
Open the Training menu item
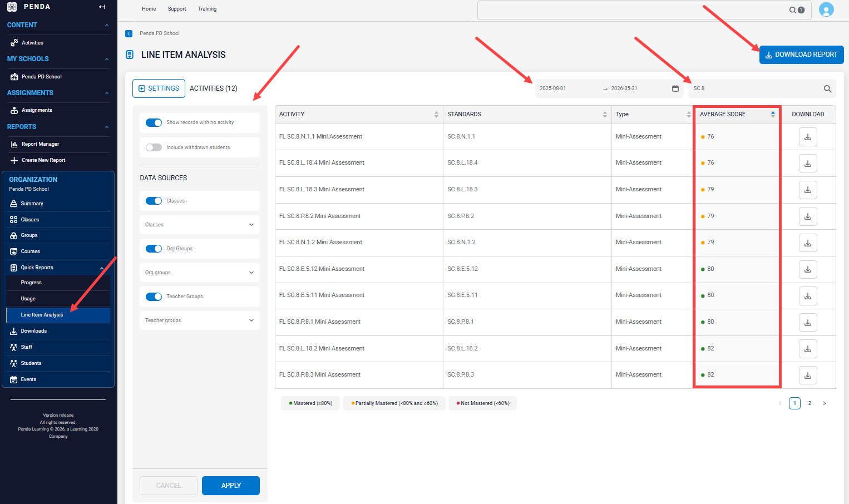click(207, 9)
